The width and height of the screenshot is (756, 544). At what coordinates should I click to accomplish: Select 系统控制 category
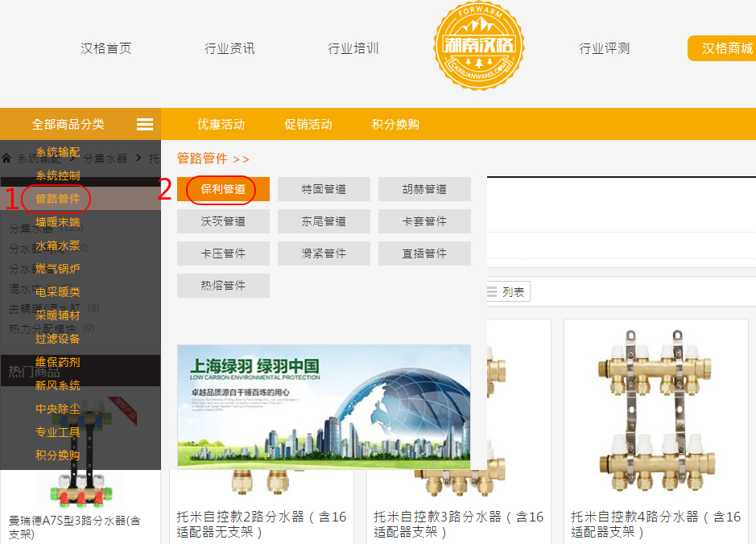click(x=57, y=175)
